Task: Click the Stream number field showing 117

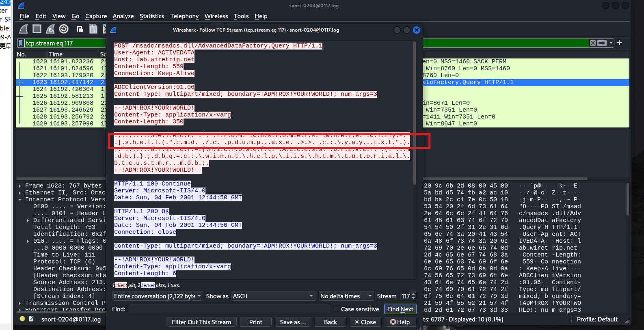Action: (405, 296)
